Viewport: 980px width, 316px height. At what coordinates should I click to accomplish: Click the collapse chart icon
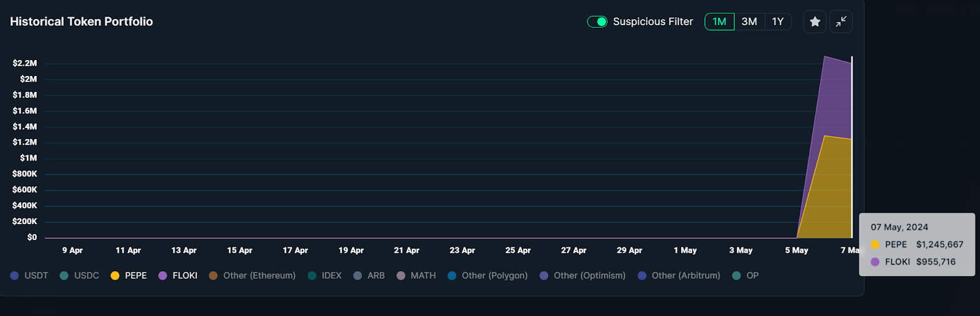[841, 22]
